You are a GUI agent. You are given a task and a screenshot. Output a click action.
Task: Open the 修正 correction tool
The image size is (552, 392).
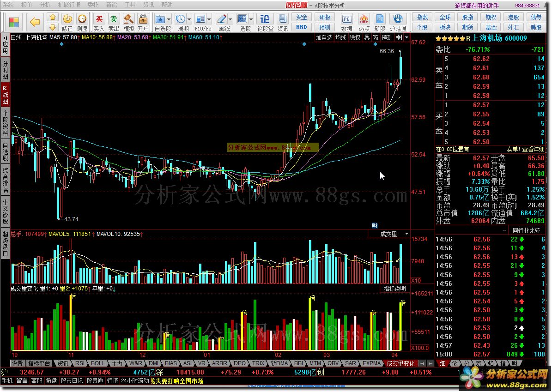tap(67, 22)
